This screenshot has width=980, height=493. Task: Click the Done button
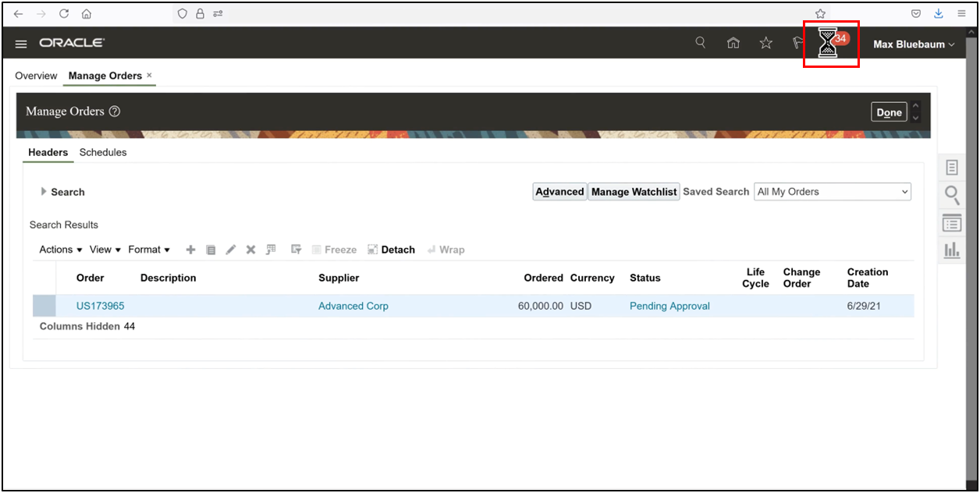pos(889,112)
